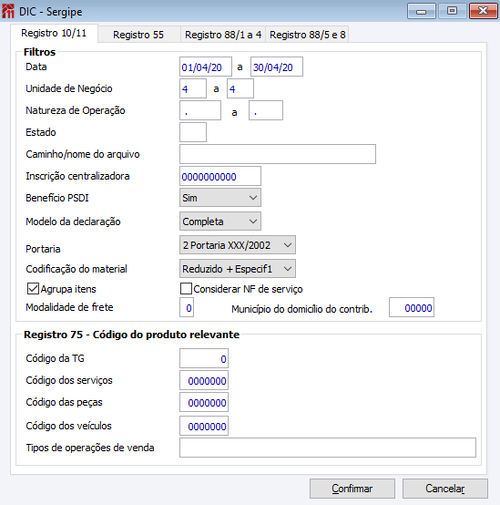500x505 pixels.
Task: Focus the Caminho/nome do arquivo field
Action: [277, 154]
